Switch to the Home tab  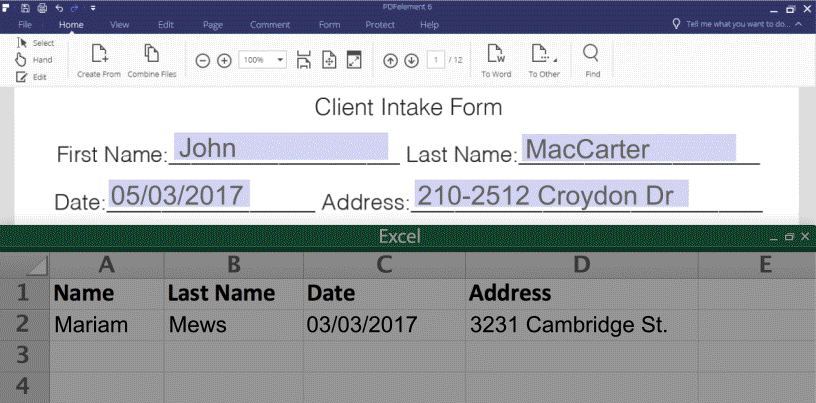(x=71, y=24)
